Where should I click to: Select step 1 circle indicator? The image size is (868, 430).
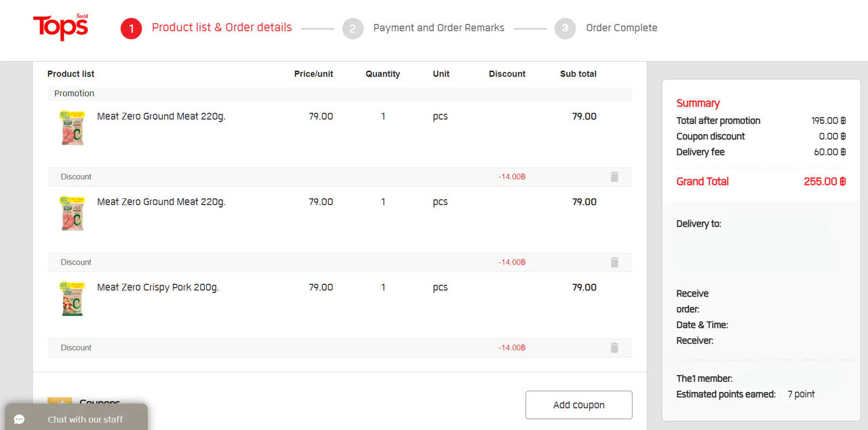131,28
